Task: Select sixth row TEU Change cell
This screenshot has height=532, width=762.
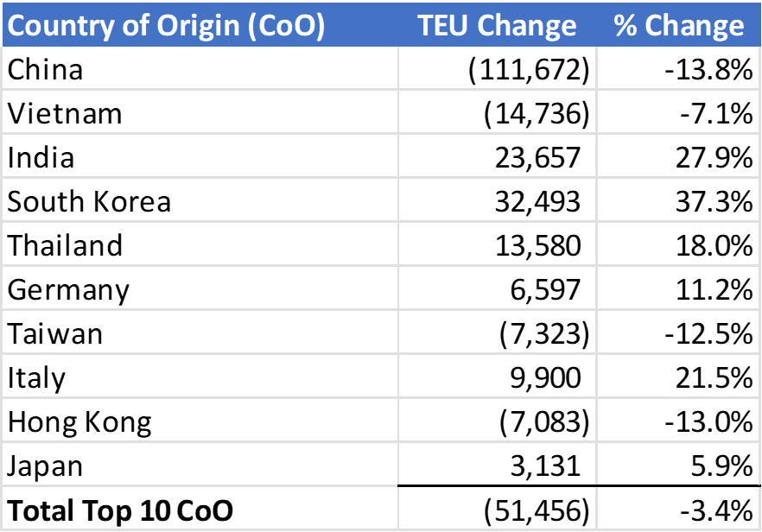Action: (498, 288)
